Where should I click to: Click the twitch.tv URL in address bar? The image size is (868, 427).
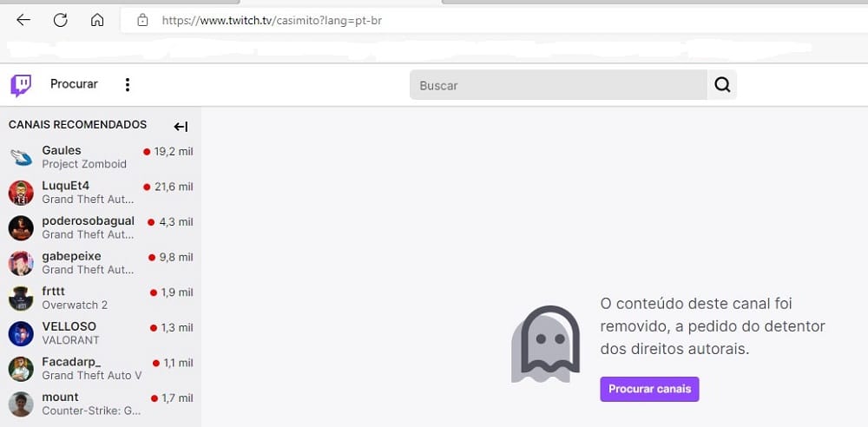pos(272,21)
